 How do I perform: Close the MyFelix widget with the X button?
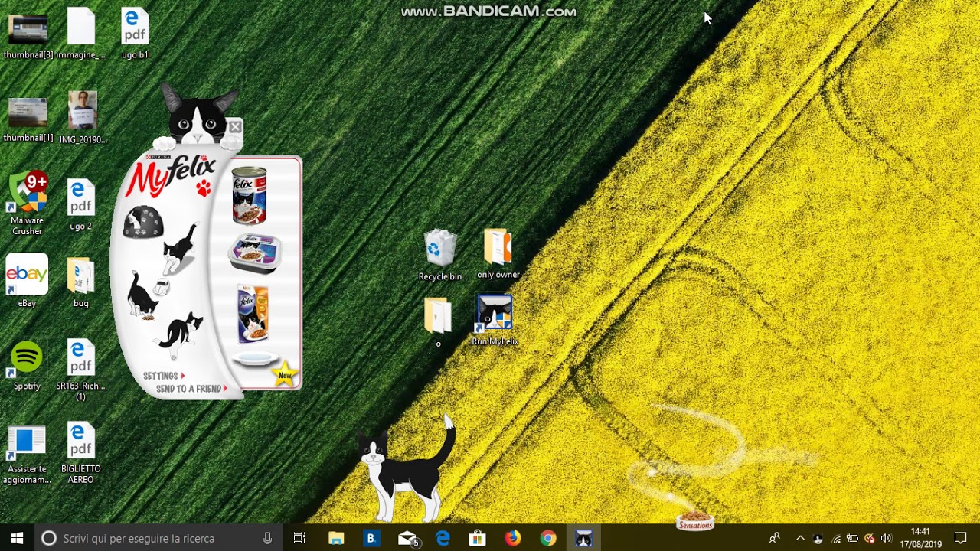[x=235, y=127]
